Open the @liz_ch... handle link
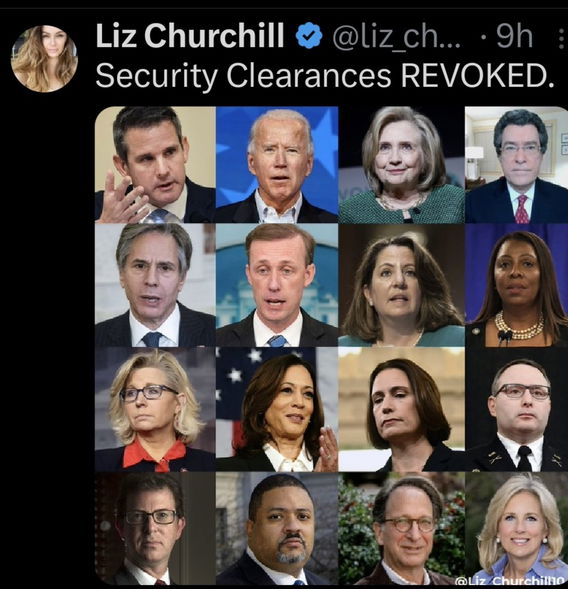568x589 pixels. click(x=396, y=36)
